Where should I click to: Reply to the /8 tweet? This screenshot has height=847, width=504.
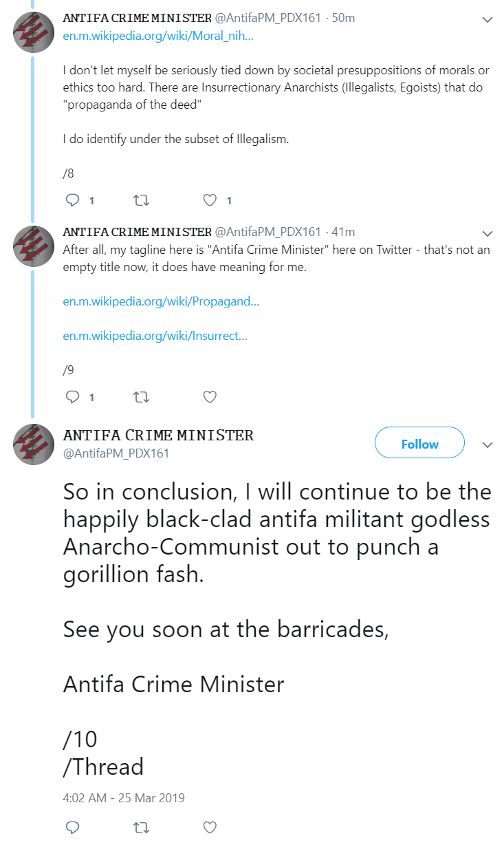(72, 200)
